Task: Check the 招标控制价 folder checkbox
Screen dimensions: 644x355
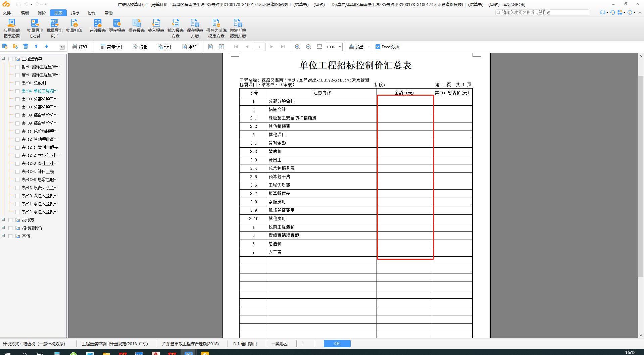Action: point(10,228)
